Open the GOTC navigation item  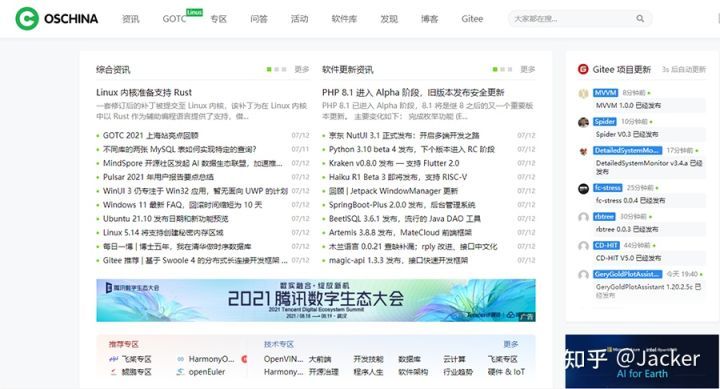click(x=174, y=19)
